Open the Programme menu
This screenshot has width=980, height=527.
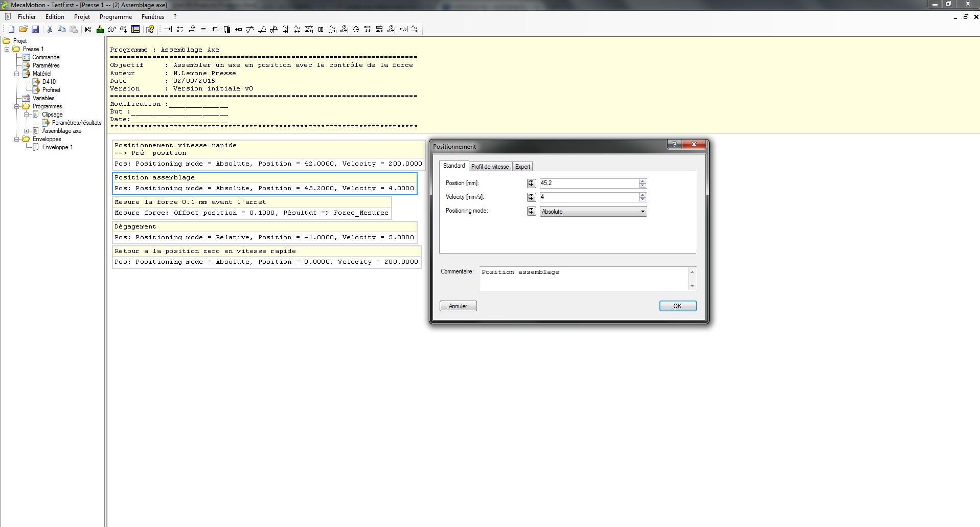(116, 17)
